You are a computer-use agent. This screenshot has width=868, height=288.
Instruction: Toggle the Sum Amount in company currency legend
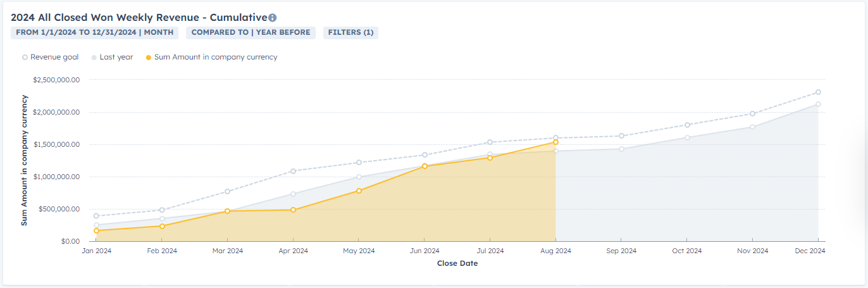[x=211, y=57]
